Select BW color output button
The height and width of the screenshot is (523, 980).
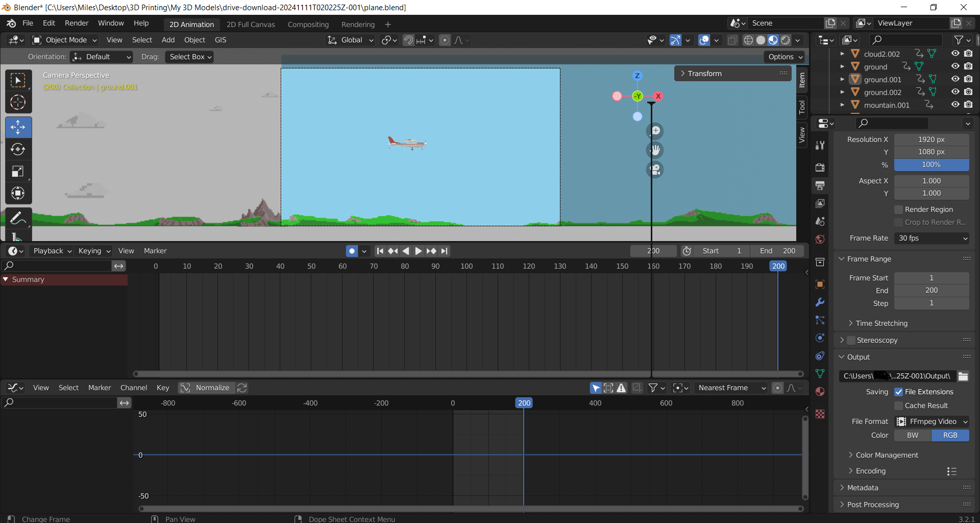(913, 435)
